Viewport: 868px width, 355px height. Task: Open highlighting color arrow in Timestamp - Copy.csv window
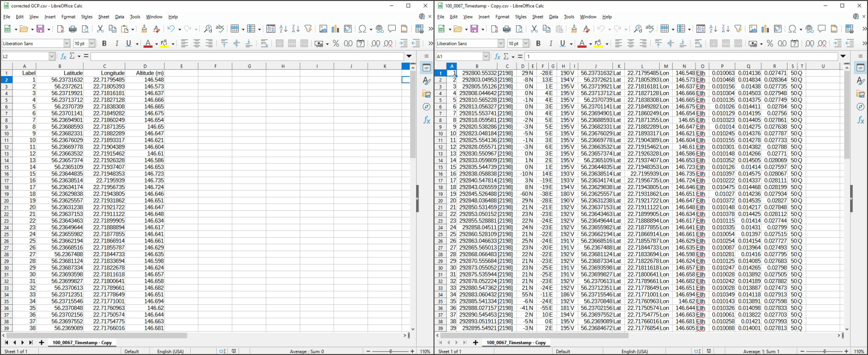[x=607, y=43]
